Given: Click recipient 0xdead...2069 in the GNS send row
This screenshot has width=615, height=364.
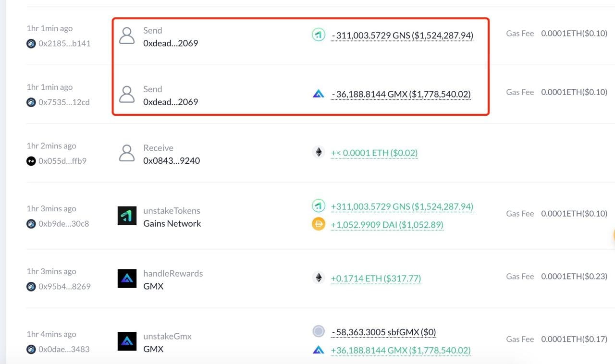Looking at the screenshot, I should (171, 43).
